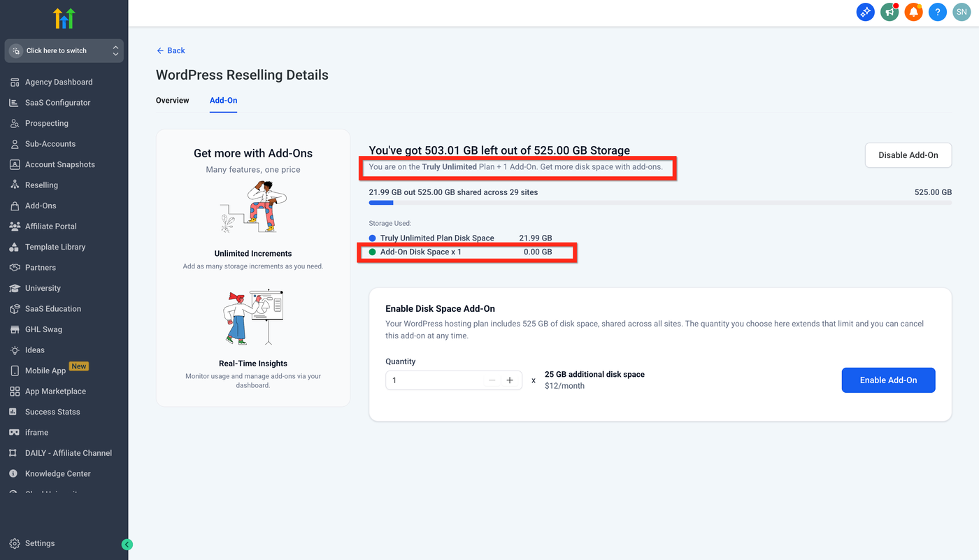
Task: Click the SaaS Education icon
Action: pyautogui.click(x=15, y=309)
